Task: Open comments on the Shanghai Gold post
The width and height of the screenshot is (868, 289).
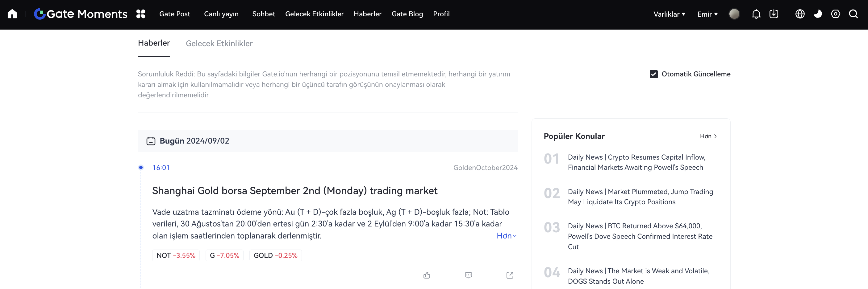Action: pyautogui.click(x=468, y=275)
